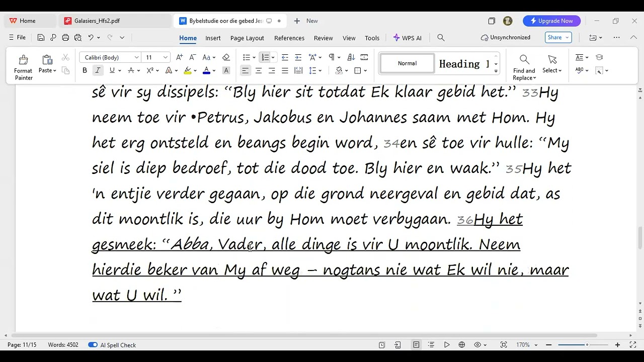Open the Page Layout tab
The height and width of the screenshot is (362, 644).
tap(247, 38)
